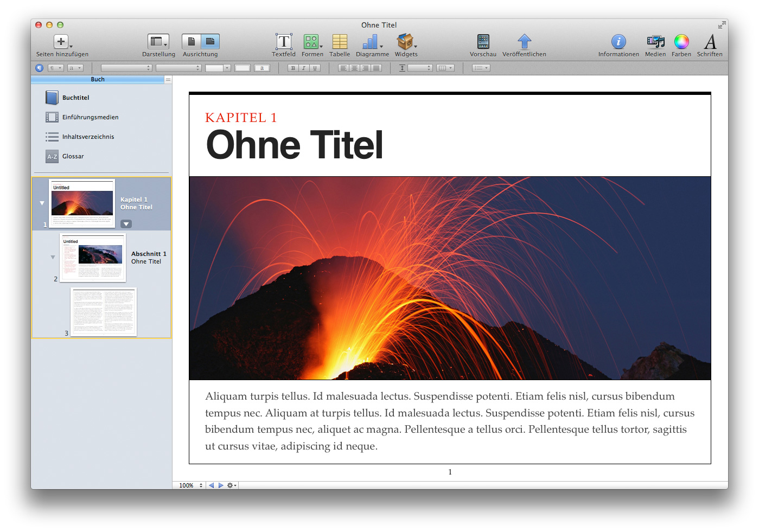Open the character style dropdown
Viewport: 759px width, 532px height.
click(75, 68)
